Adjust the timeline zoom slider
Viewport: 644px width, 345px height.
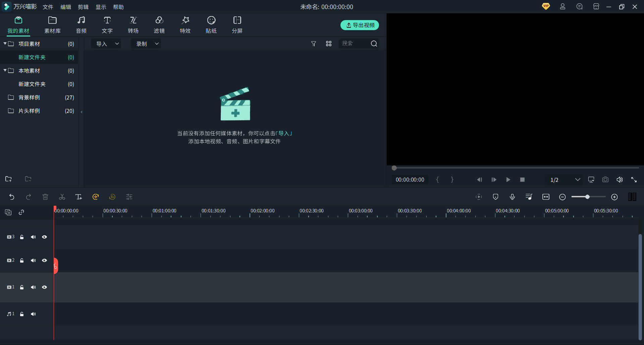(x=588, y=197)
